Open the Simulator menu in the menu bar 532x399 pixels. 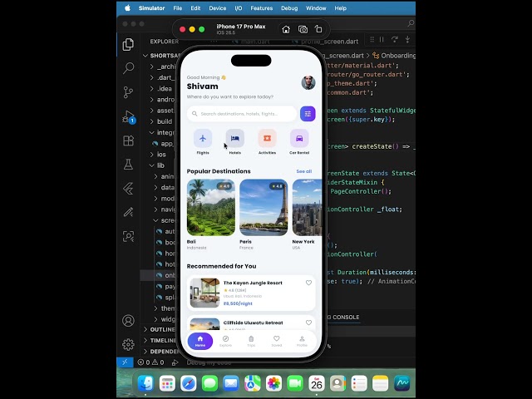[151, 8]
